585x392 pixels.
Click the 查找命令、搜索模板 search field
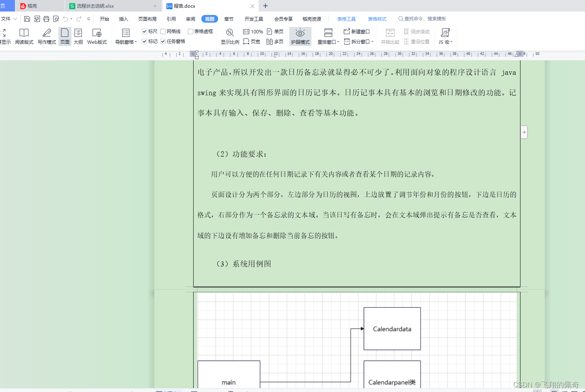click(x=423, y=18)
